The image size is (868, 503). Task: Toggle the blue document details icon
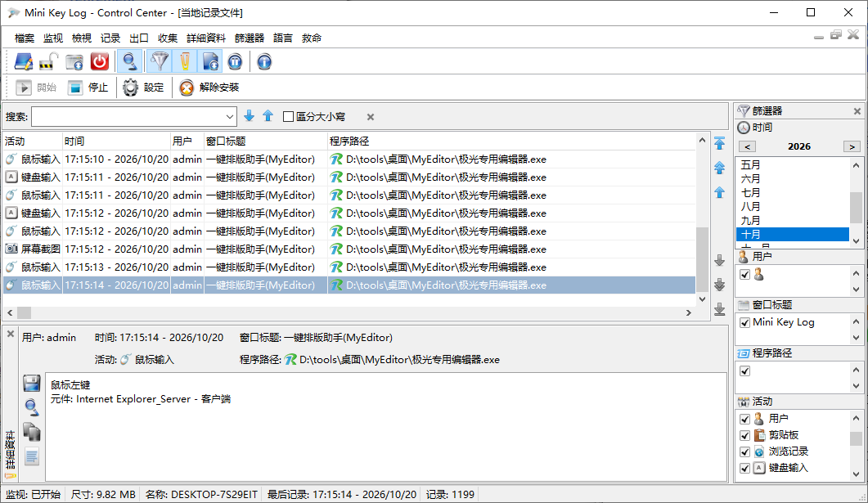210,61
